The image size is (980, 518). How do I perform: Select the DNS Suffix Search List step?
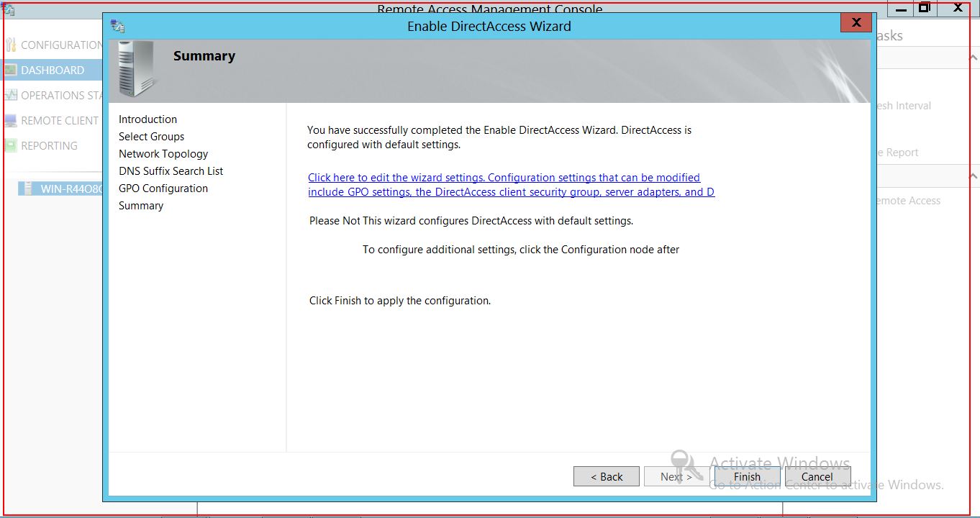[171, 171]
